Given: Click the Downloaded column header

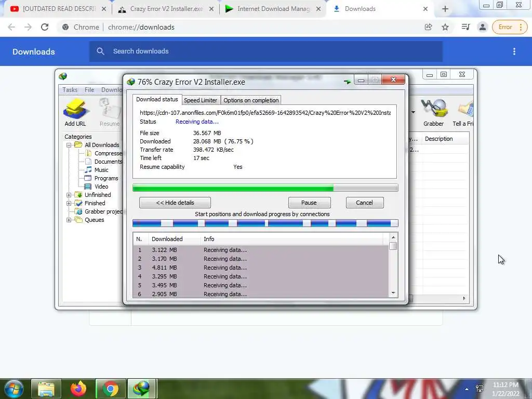Looking at the screenshot, I should pos(175,239).
